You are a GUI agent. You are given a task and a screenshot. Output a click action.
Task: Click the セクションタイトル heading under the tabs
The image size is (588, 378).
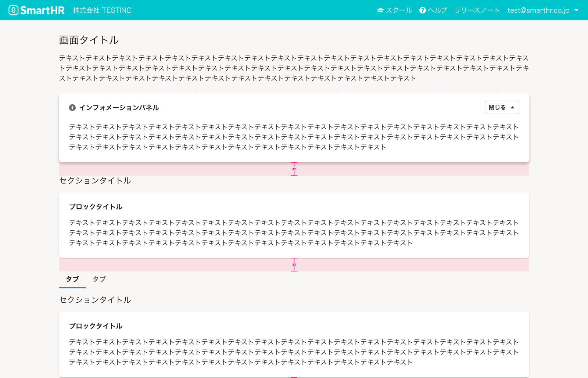95,300
